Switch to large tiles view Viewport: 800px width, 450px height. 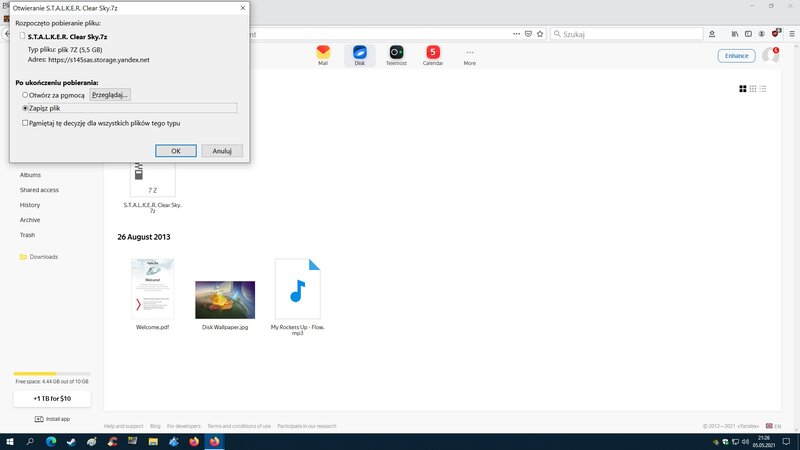click(743, 89)
